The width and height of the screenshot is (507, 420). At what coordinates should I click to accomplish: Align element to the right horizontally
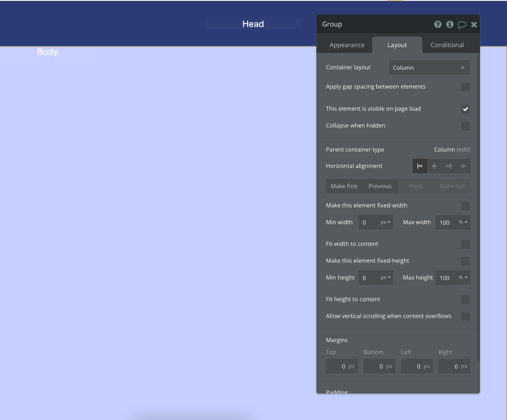(449, 166)
